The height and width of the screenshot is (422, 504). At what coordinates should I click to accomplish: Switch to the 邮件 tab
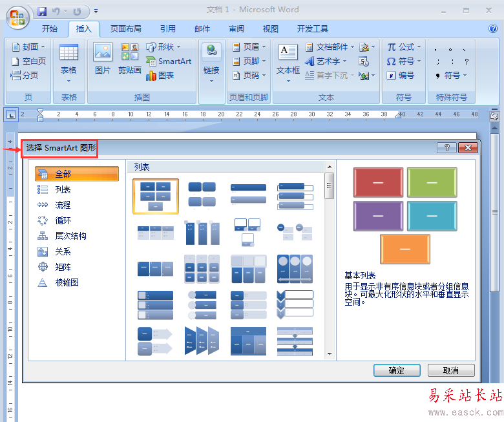202,29
